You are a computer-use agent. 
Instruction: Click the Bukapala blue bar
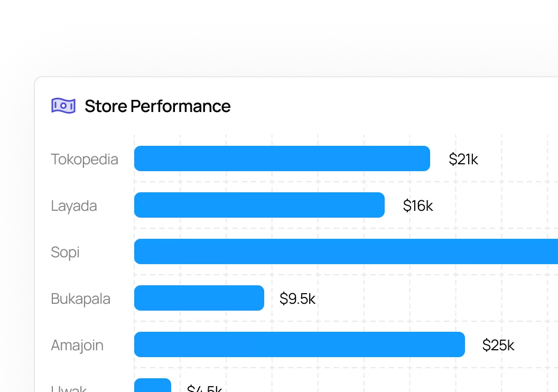(x=199, y=298)
